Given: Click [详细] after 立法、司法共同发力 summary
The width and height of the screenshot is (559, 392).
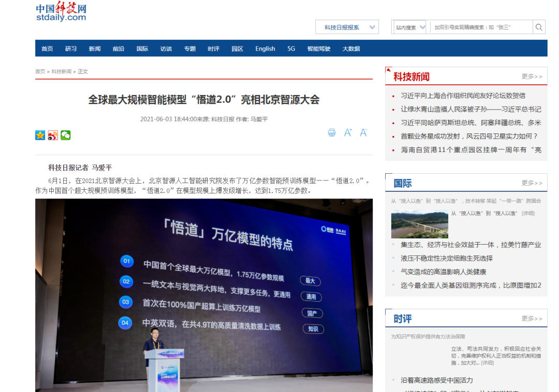Looking at the screenshot, I should click(488, 363).
